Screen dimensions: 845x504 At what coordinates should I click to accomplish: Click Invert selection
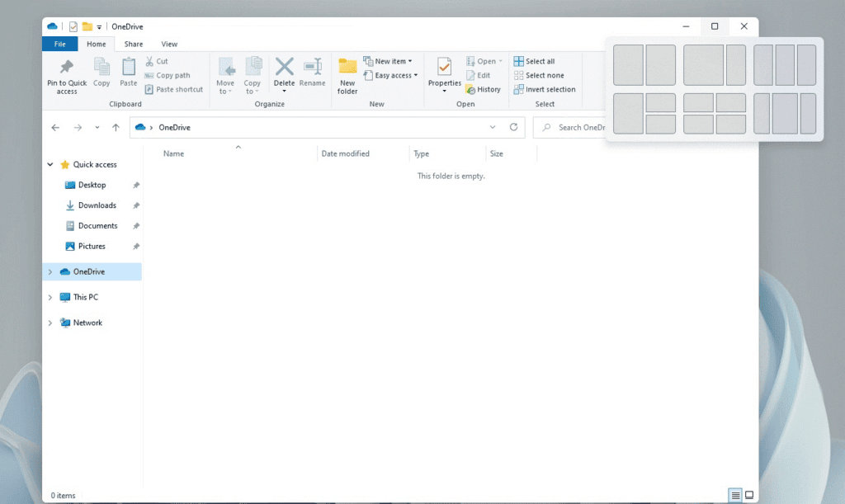pos(545,89)
